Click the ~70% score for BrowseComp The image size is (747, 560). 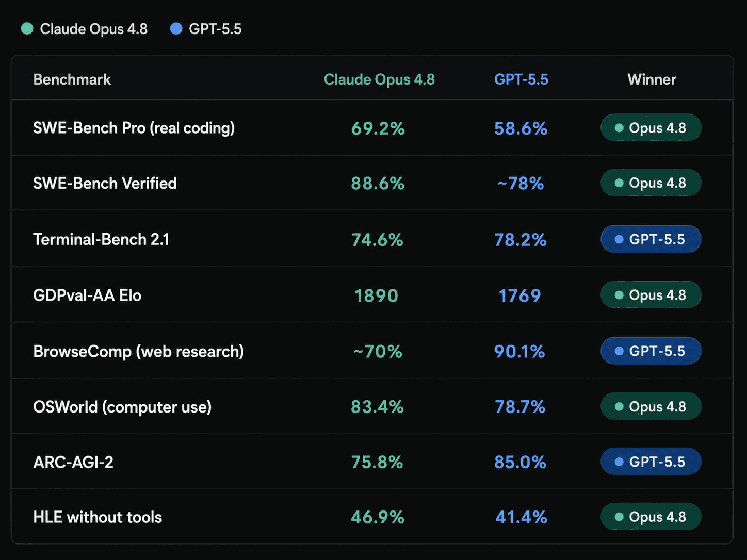378,352
